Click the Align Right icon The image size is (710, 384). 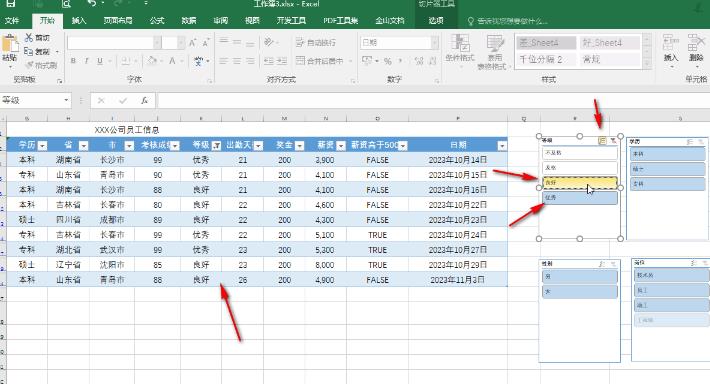(250, 61)
